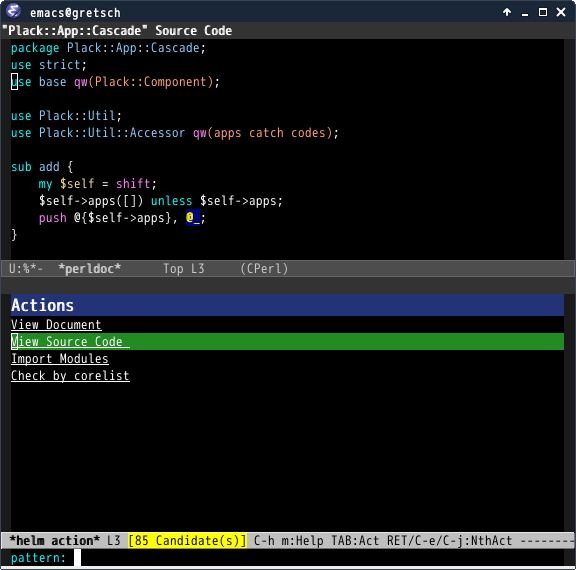Click the Plack::Util::Accessor module name

(x=112, y=133)
